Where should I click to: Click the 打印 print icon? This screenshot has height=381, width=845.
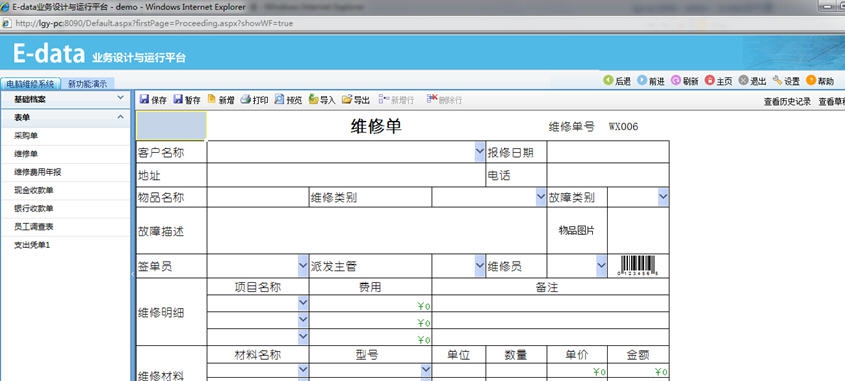point(245,99)
